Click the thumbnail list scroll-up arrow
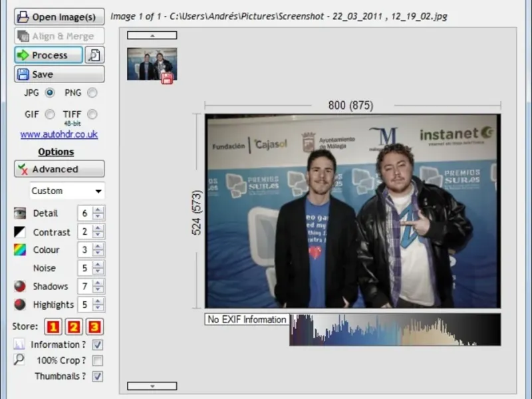Image resolution: width=532 pixels, height=399 pixels. [x=152, y=35]
